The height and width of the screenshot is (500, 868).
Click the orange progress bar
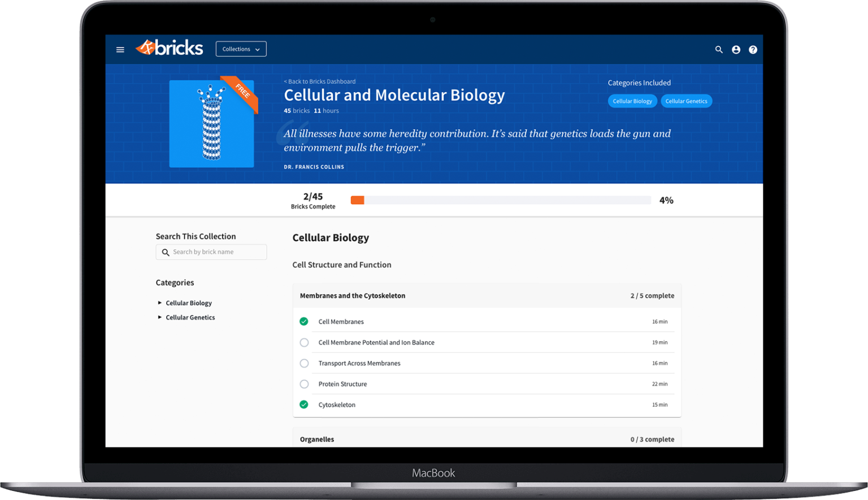(x=358, y=200)
